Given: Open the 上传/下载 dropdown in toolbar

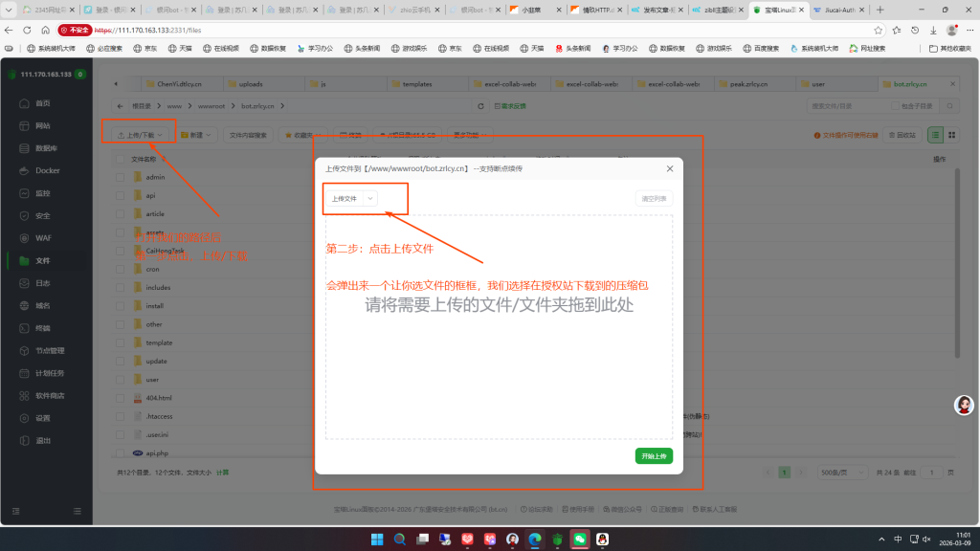Looking at the screenshot, I should (139, 136).
